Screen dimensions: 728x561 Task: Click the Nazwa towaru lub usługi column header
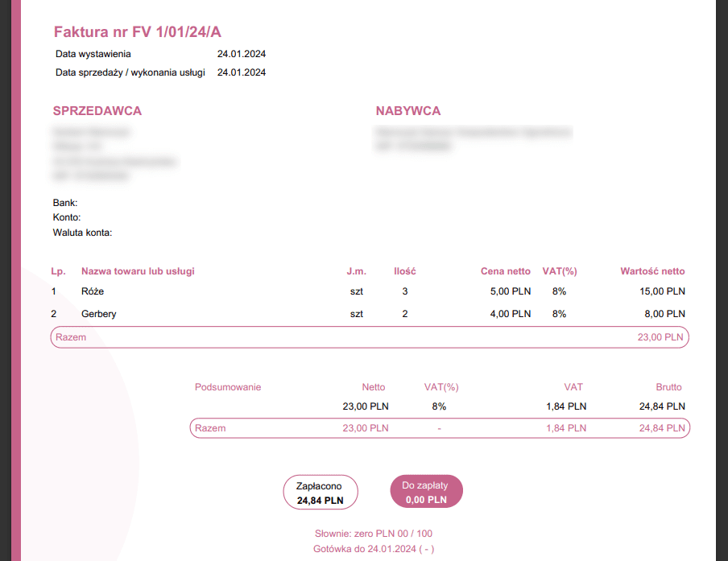point(138,271)
